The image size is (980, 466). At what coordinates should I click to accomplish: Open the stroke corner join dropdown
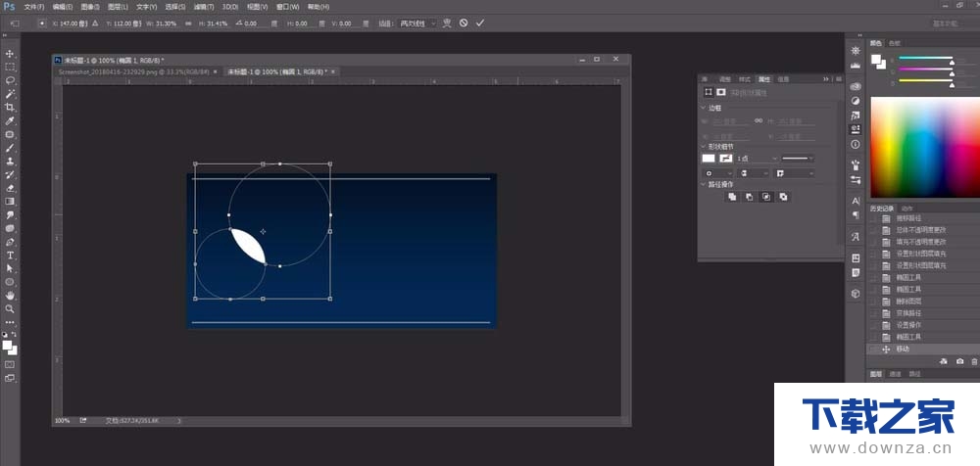pos(794,173)
